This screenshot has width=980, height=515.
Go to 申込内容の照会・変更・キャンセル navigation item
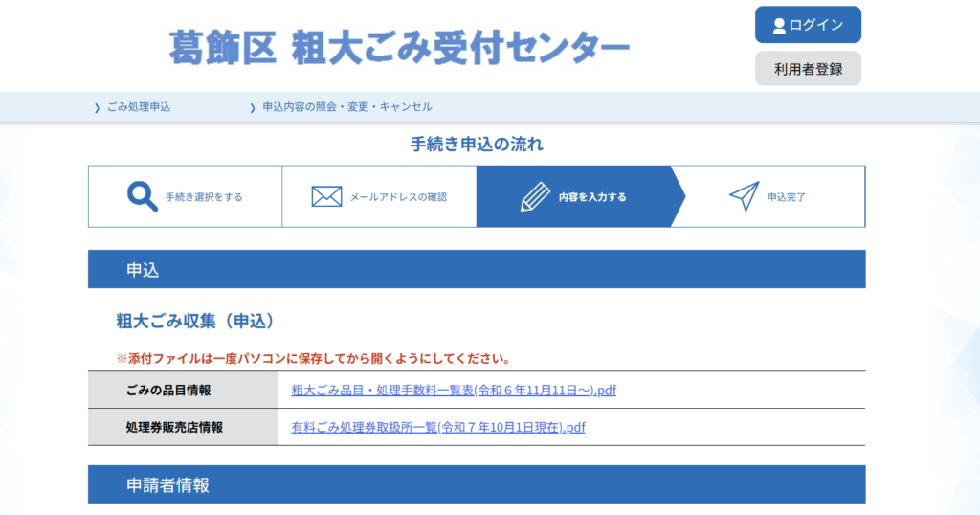click(x=347, y=107)
